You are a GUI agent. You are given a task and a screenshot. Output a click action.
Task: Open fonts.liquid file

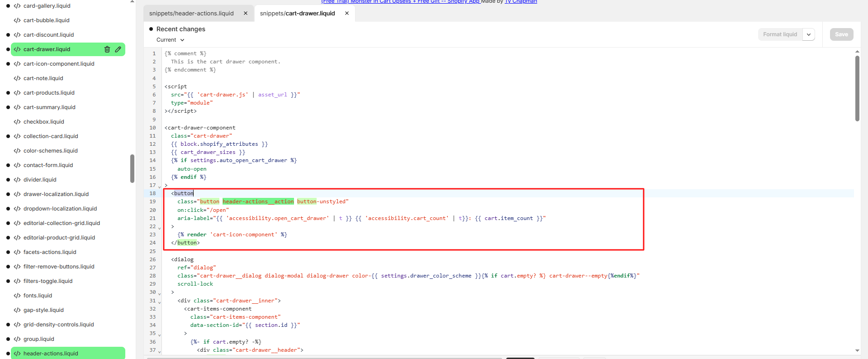[x=38, y=296]
